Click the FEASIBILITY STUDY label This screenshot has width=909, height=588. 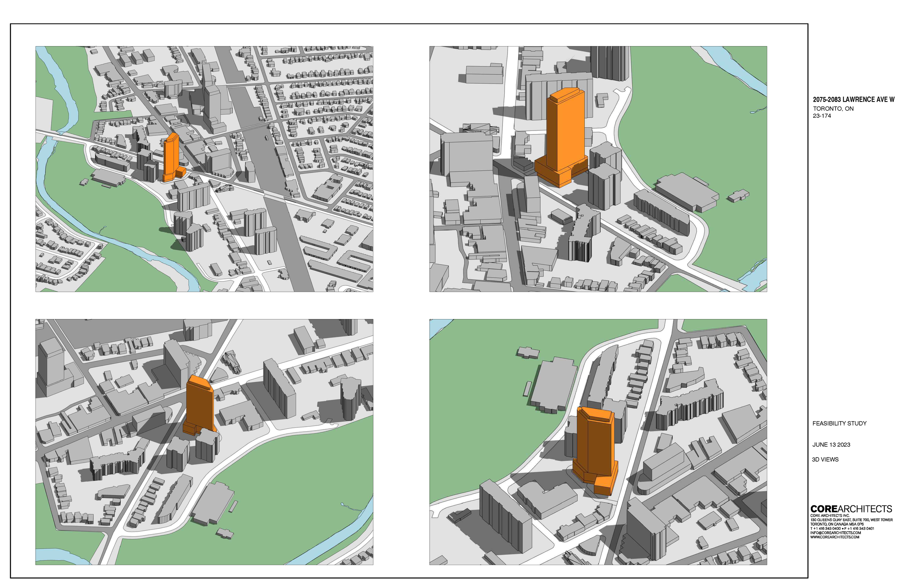(839, 423)
